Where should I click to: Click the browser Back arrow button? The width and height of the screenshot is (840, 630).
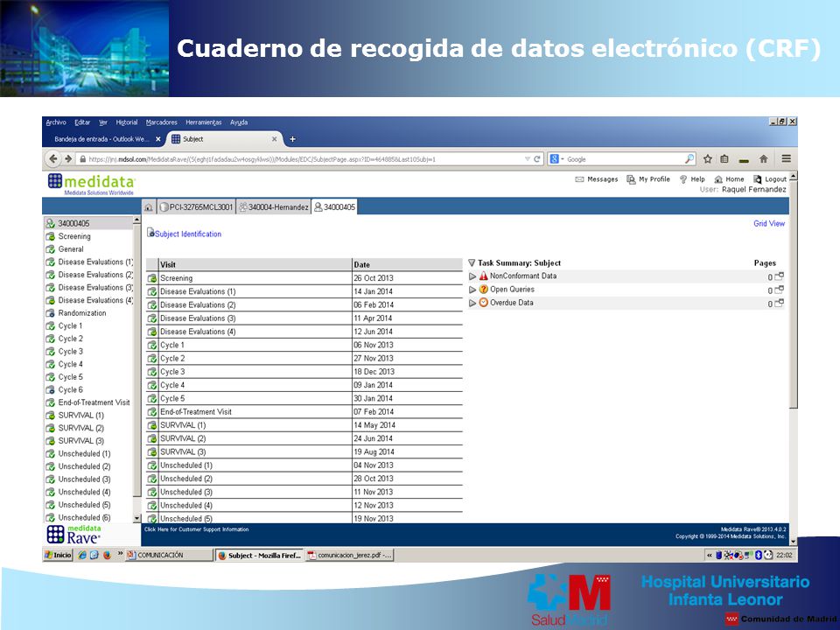click(x=52, y=159)
